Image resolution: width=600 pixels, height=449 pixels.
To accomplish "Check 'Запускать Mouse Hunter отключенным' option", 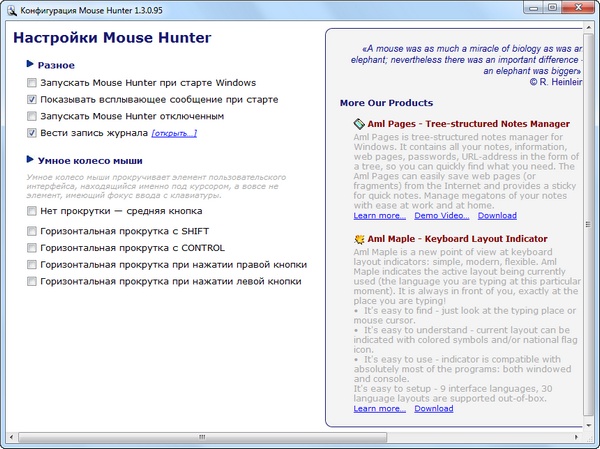I will [32, 116].
